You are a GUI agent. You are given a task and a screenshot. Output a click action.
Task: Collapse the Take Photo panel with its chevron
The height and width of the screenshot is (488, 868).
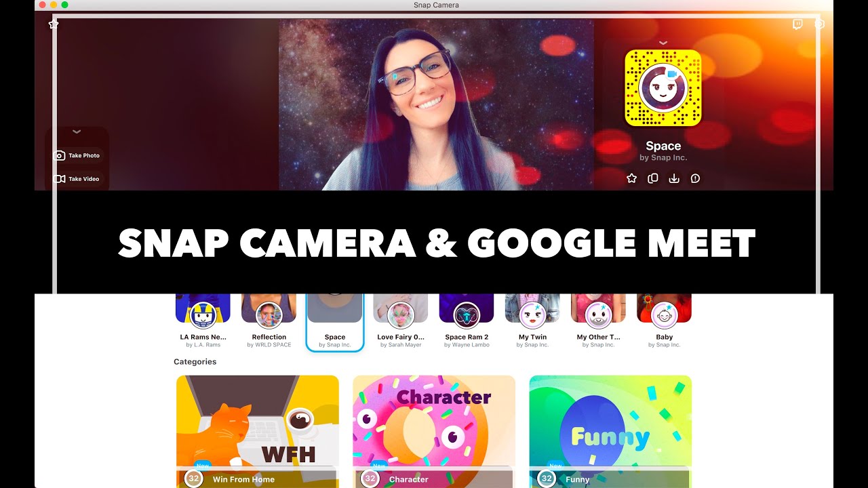pyautogui.click(x=76, y=131)
